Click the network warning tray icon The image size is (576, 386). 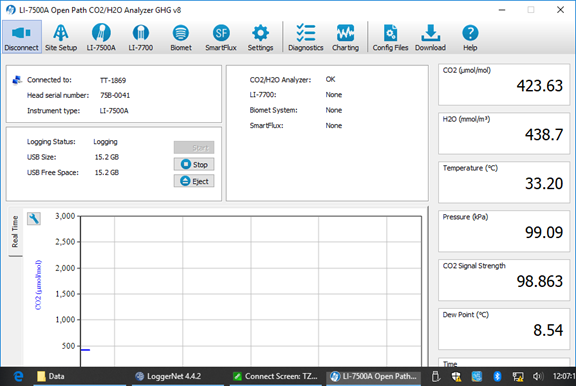518,376
